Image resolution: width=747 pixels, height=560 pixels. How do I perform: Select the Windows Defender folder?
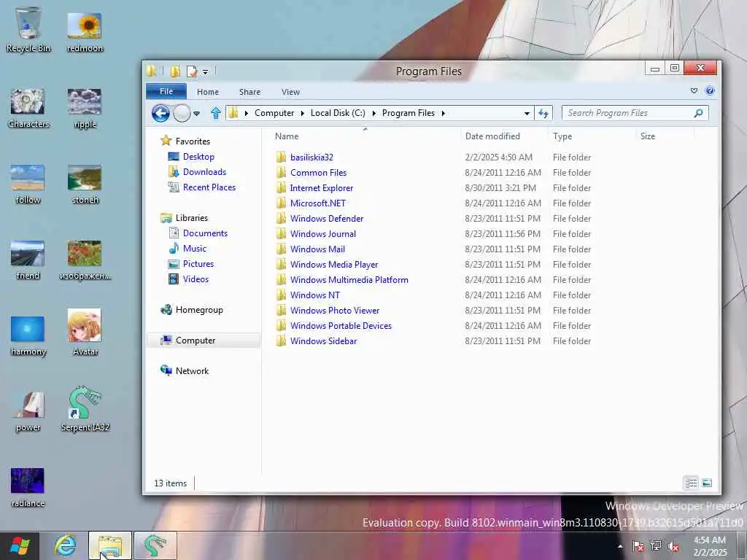coord(327,219)
